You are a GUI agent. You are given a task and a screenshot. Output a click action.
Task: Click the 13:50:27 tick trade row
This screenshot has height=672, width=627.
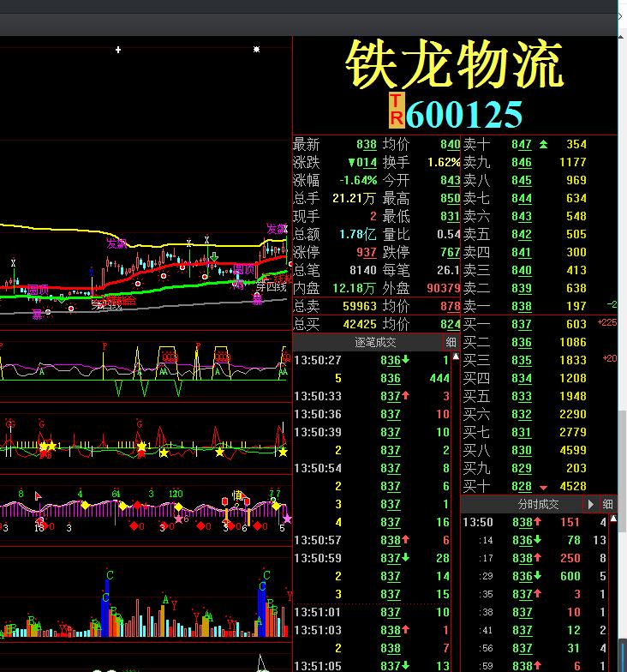click(372, 360)
